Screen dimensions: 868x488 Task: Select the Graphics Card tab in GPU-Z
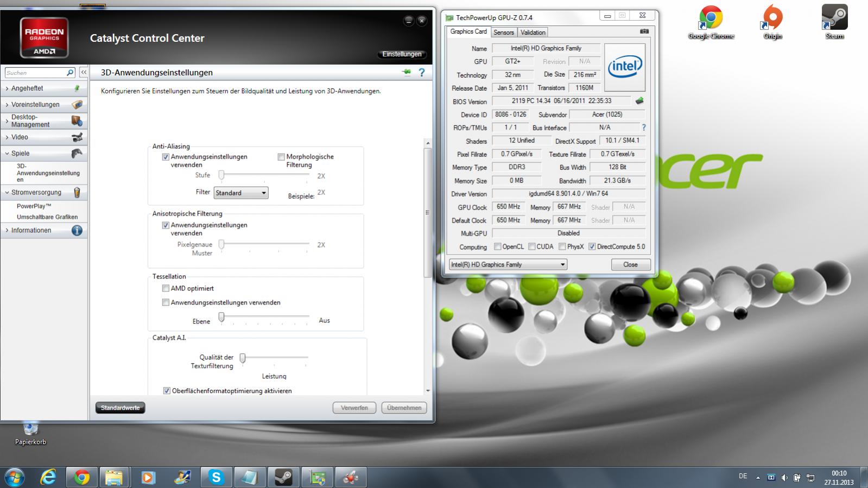click(x=468, y=31)
